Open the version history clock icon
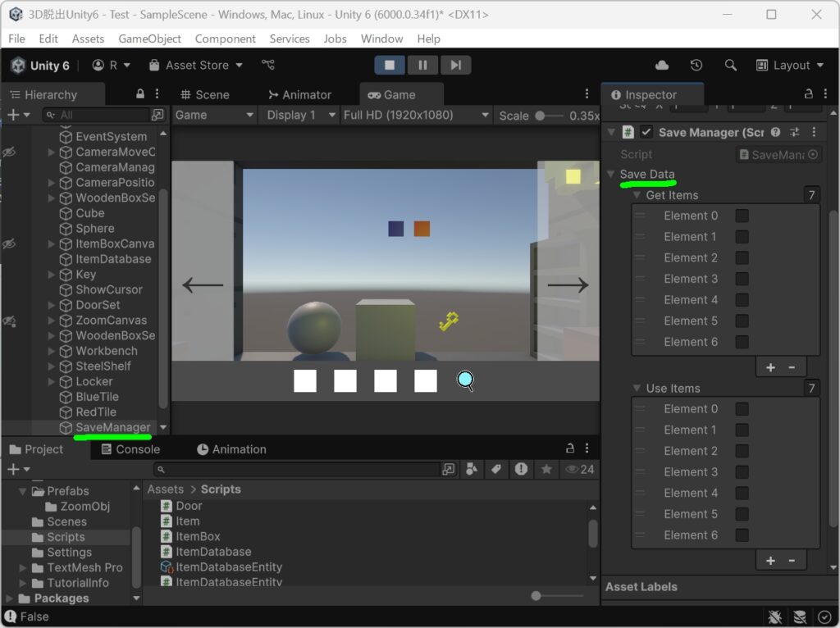 point(696,66)
